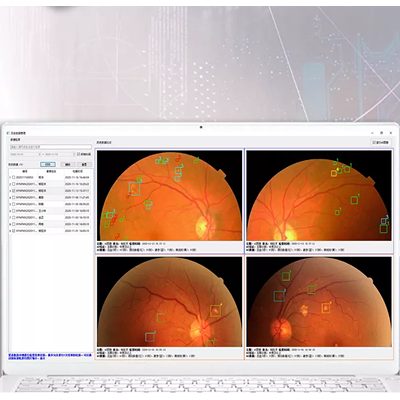Select the orange lesion box near optic disc in third image
The image size is (400, 400).
tap(216, 311)
